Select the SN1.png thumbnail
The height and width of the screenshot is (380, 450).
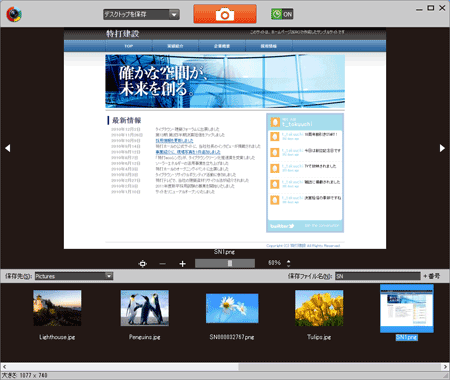pyautogui.click(x=407, y=308)
